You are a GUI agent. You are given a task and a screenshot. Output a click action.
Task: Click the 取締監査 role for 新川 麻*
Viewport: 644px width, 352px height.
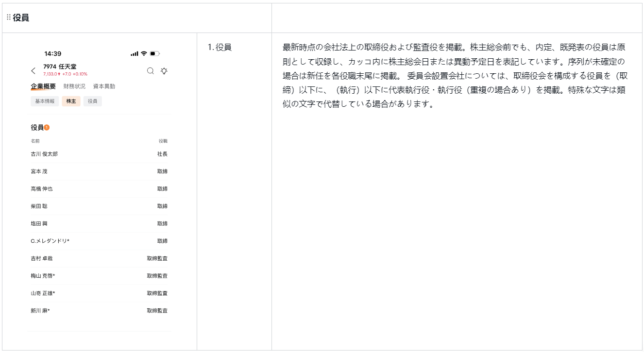click(x=157, y=311)
